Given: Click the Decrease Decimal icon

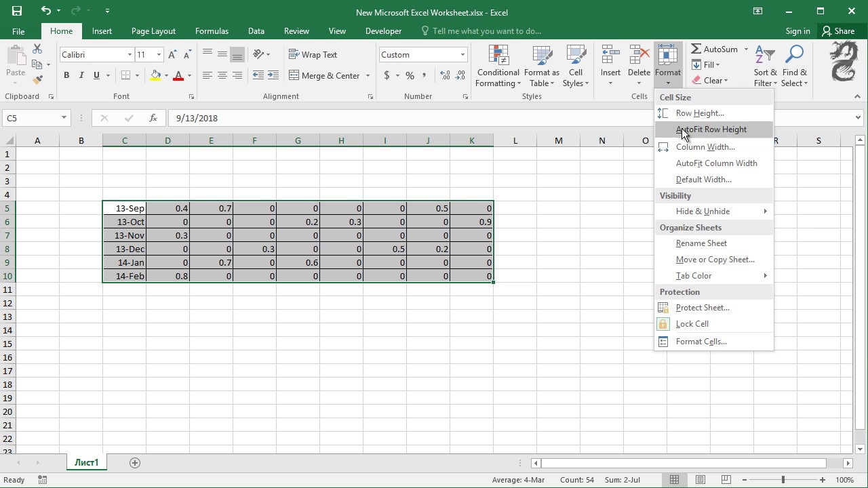Looking at the screenshot, I should pyautogui.click(x=461, y=75).
